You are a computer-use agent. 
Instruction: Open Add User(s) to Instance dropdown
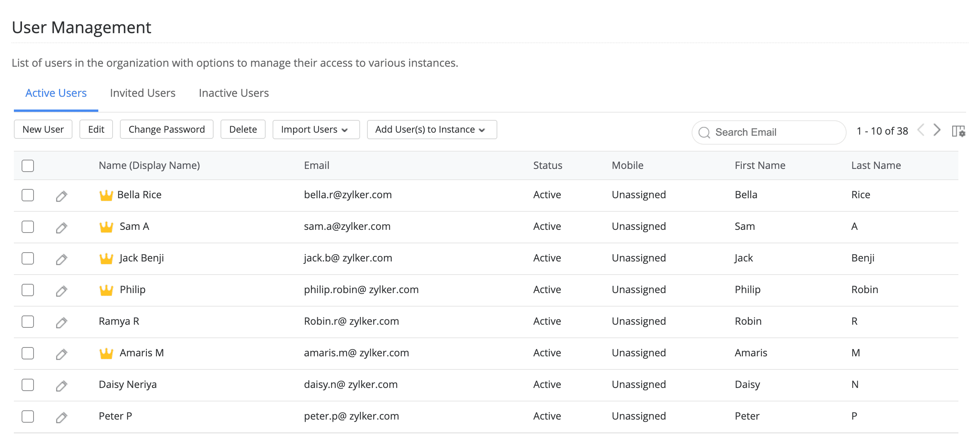431,130
